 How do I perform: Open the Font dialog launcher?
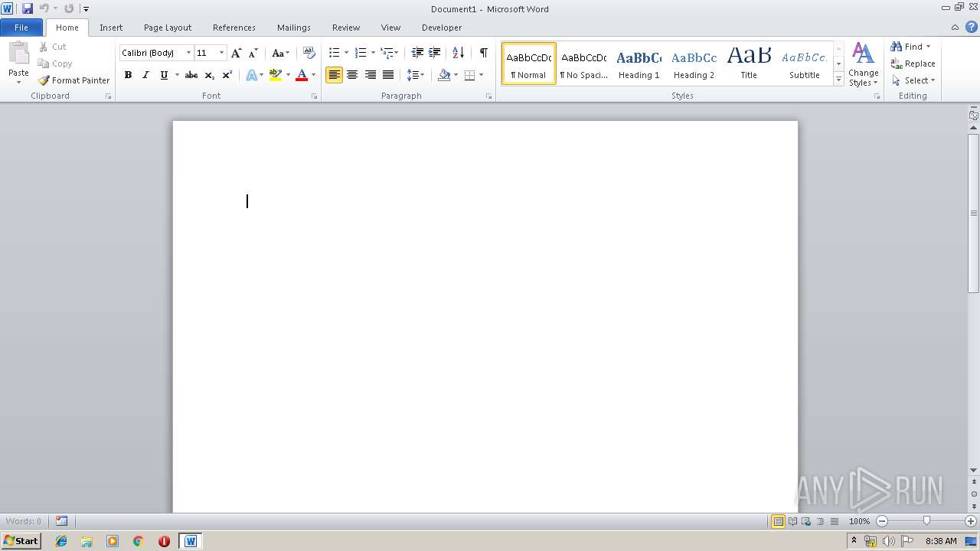315,96
